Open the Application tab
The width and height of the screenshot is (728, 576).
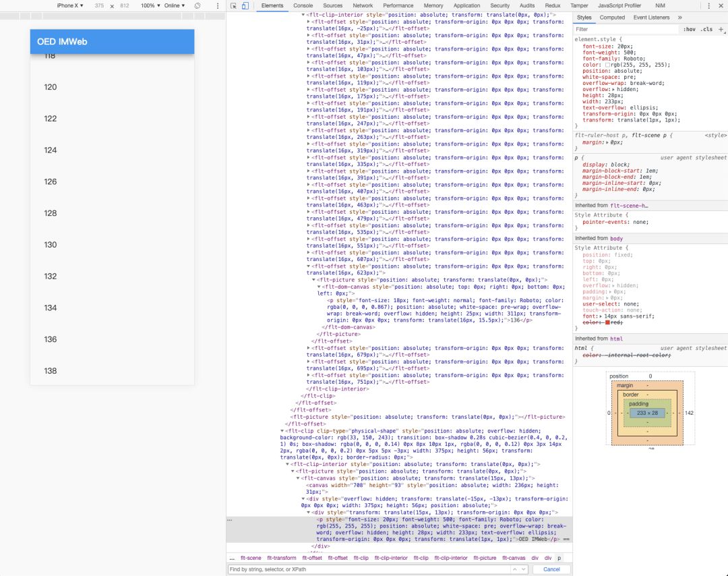click(x=466, y=5)
